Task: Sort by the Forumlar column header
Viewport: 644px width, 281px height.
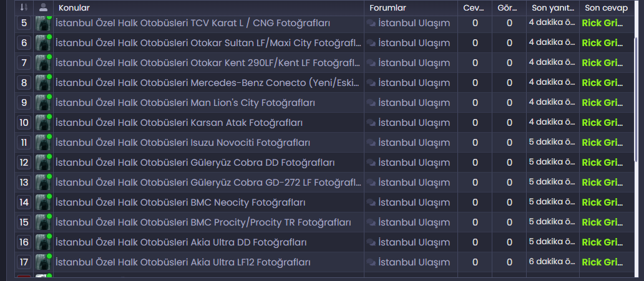Action: click(388, 7)
